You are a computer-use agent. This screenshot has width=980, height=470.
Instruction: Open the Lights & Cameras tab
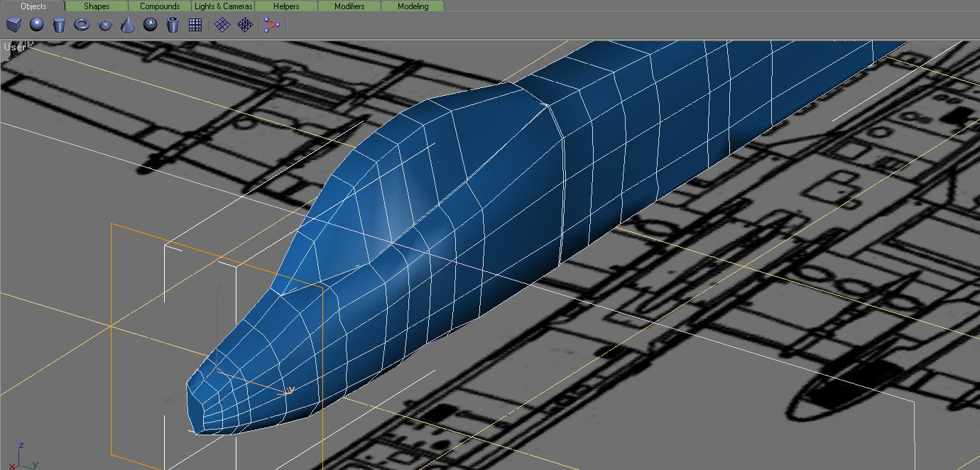223,6
